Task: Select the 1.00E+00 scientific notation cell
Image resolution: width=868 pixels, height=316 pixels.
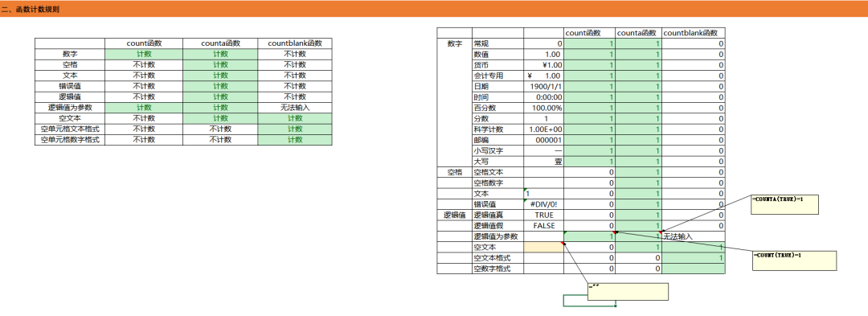Action: (x=543, y=129)
